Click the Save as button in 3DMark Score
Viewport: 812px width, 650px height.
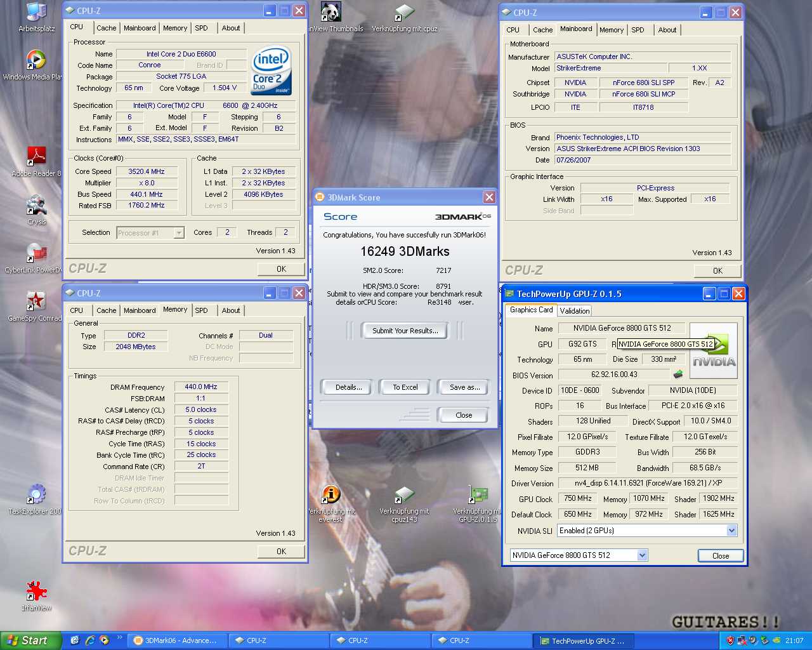point(464,387)
